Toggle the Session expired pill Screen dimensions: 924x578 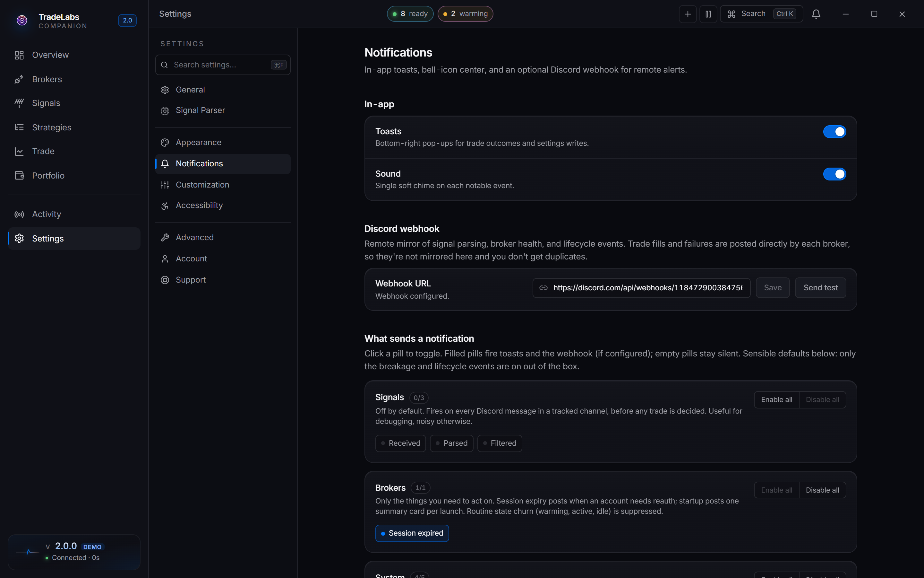[x=412, y=533]
